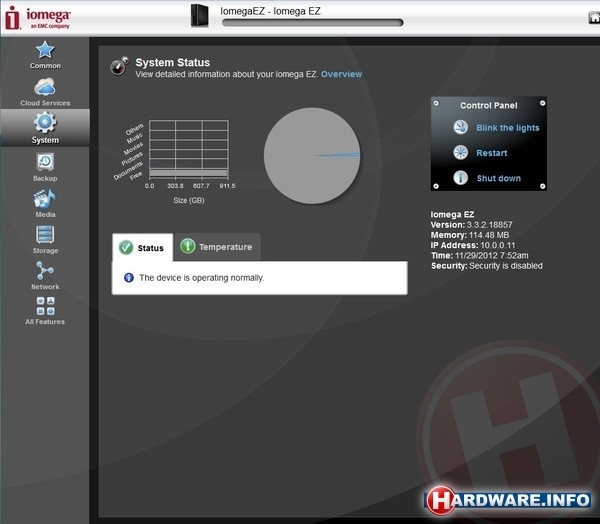The width and height of the screenshot is (600, 524).
Task: Click the Security is disabled text
Action: click(506, 266)
